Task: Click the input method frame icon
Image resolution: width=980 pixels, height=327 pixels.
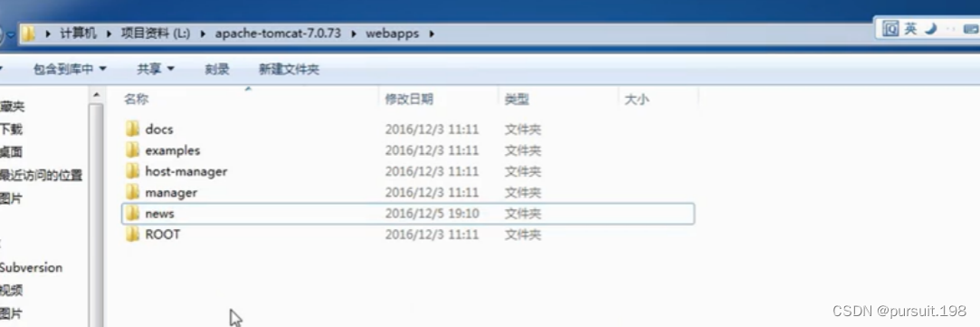Action: click(890, 29)
